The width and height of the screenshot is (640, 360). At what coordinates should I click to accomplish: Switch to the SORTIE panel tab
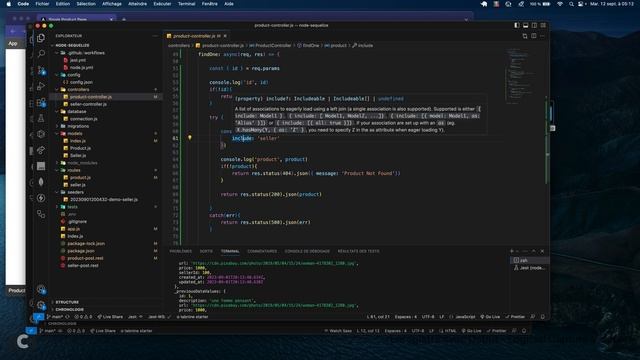[x=206, y=251]
